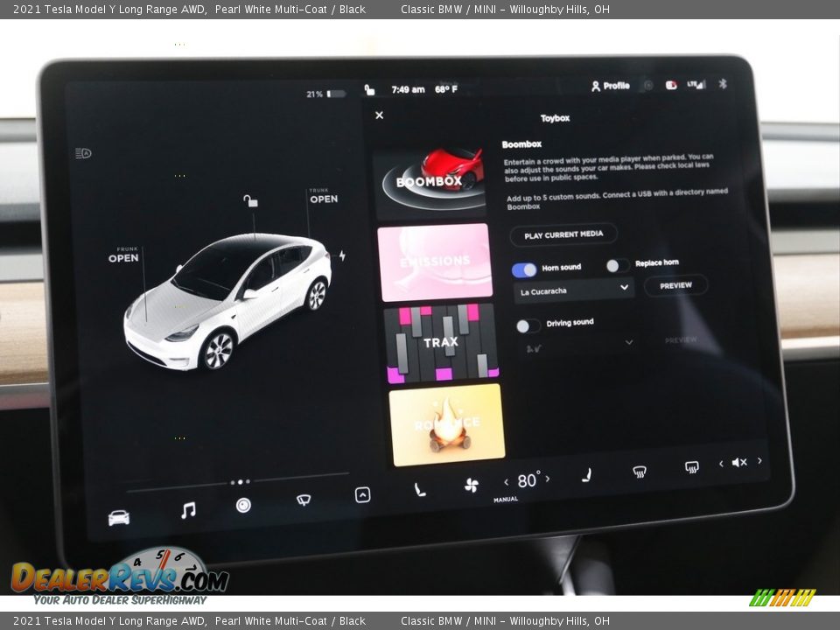Turn on the front windshield defrost
Viewport: 840px width, 630px height.
(639, 472)
